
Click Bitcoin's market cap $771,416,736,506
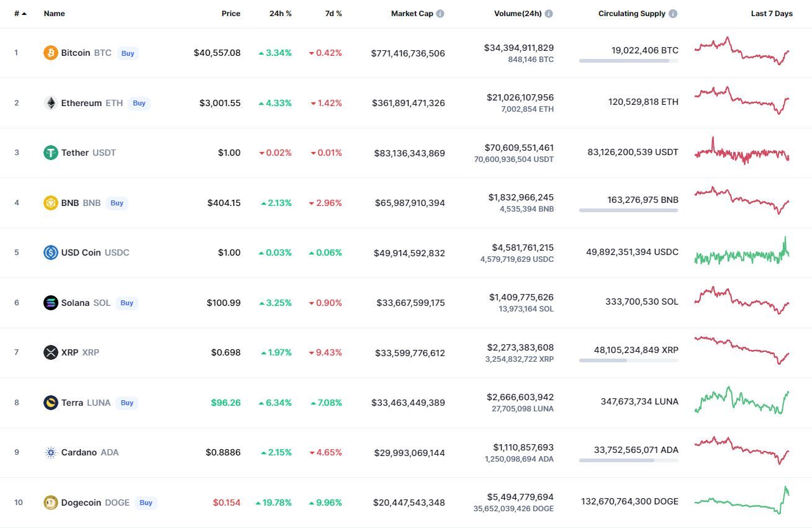[x=408, y=53]
